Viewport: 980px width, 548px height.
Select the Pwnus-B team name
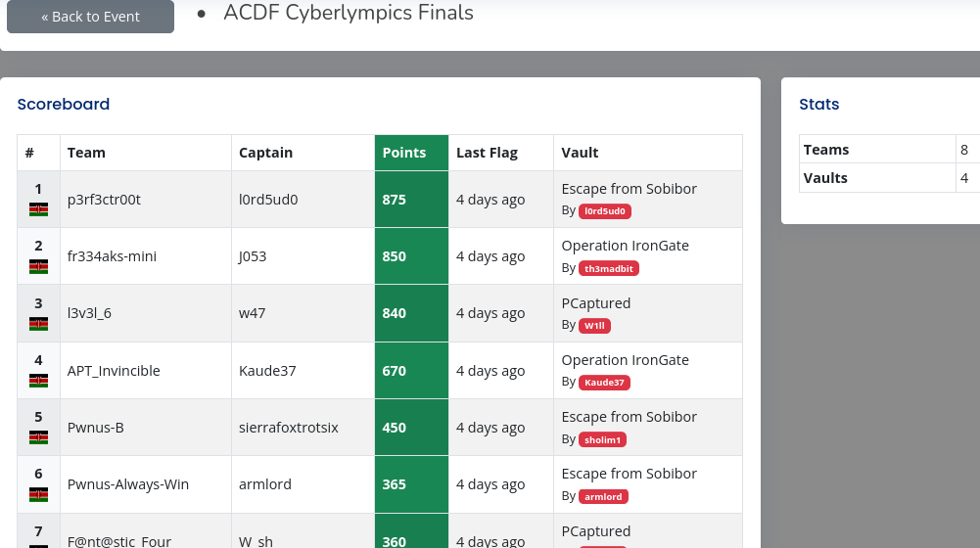click(x=96, y=428)
